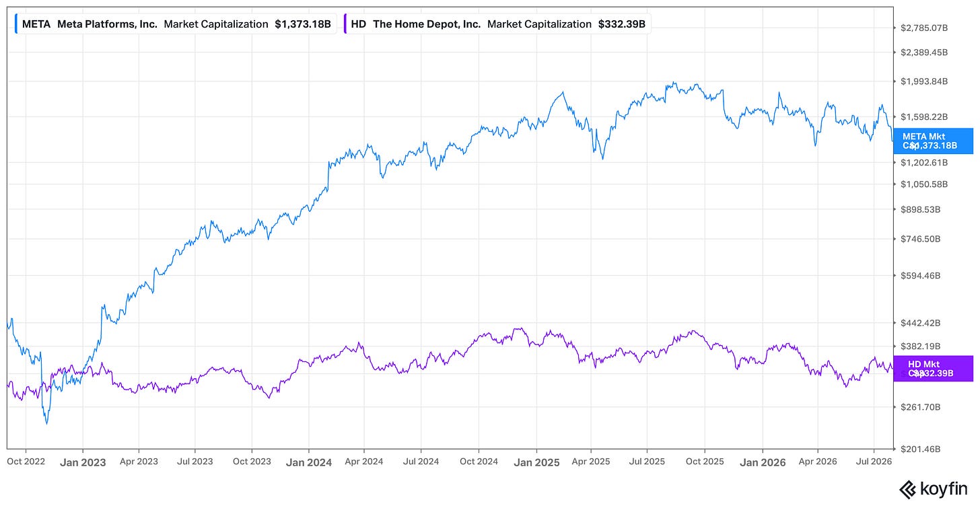Viewport: 980px width, 506px height.
Task: Click the "Jan 2023" x-axis label
Action: pyautogui.click(x=83, y=462)
